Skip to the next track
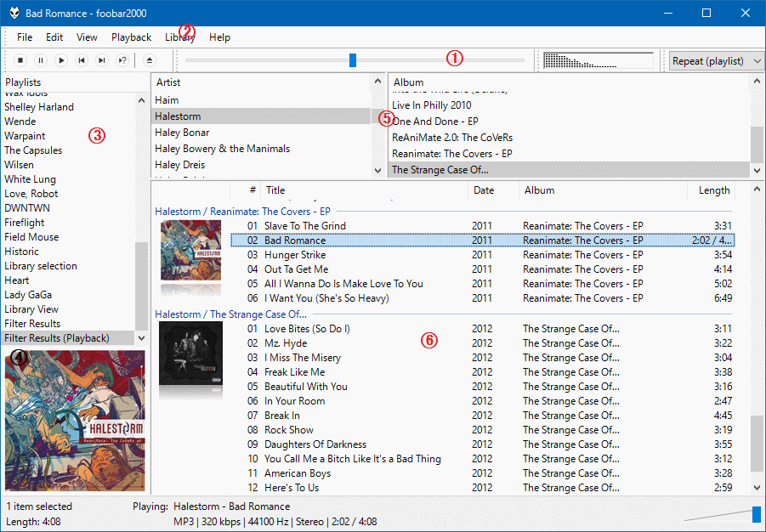 coord(102,60)
